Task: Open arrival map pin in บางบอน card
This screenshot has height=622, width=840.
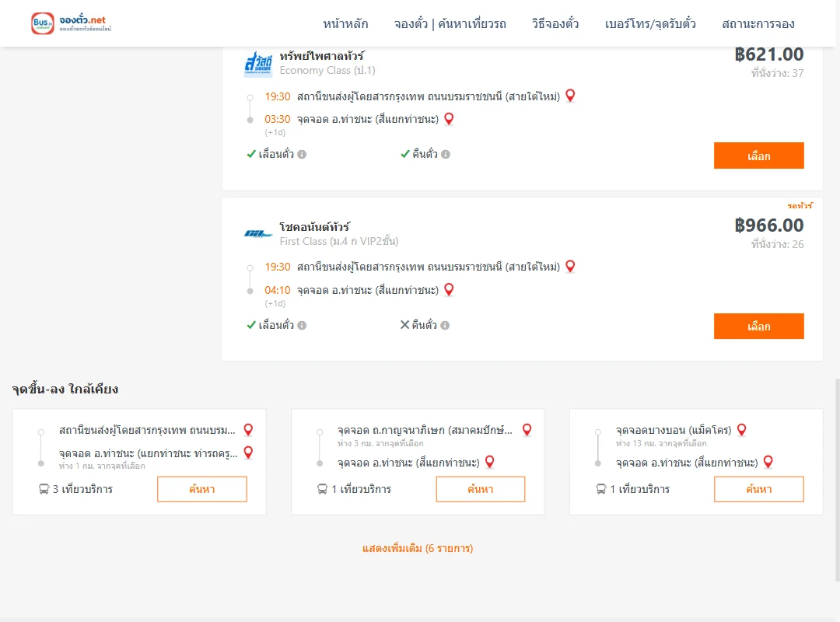Action: (x=768, y=462)
